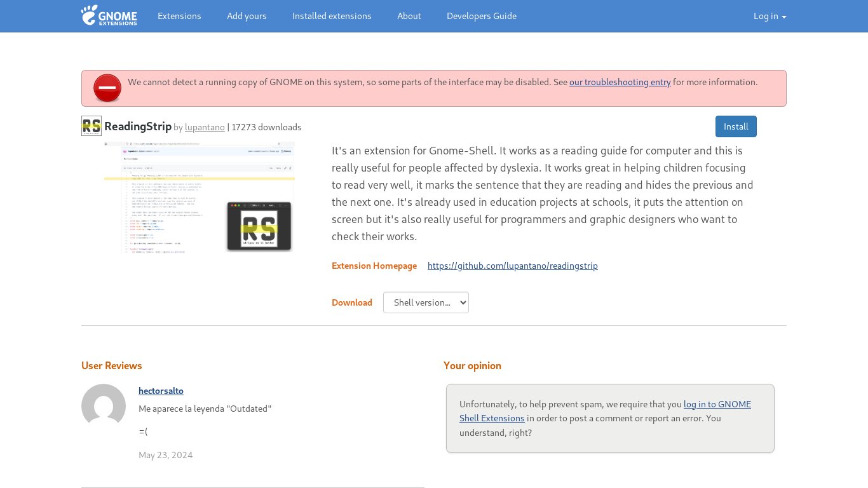Click the red error stop icon

click(x=107, y=88)
